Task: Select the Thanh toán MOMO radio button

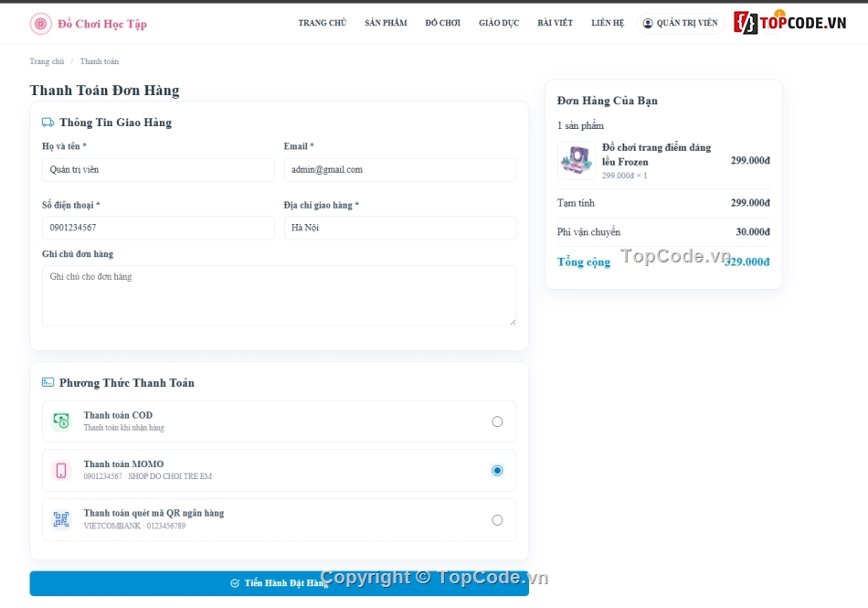Action: [497, 470]
